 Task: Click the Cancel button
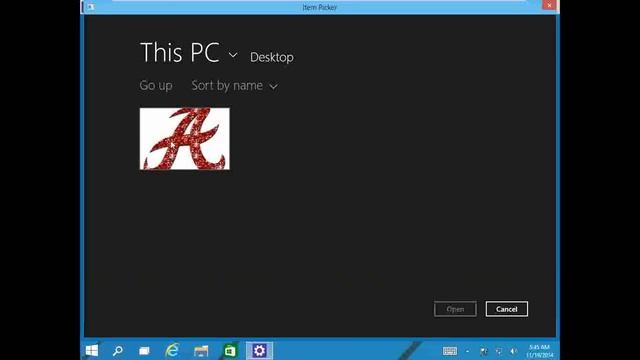click(507, 309)
